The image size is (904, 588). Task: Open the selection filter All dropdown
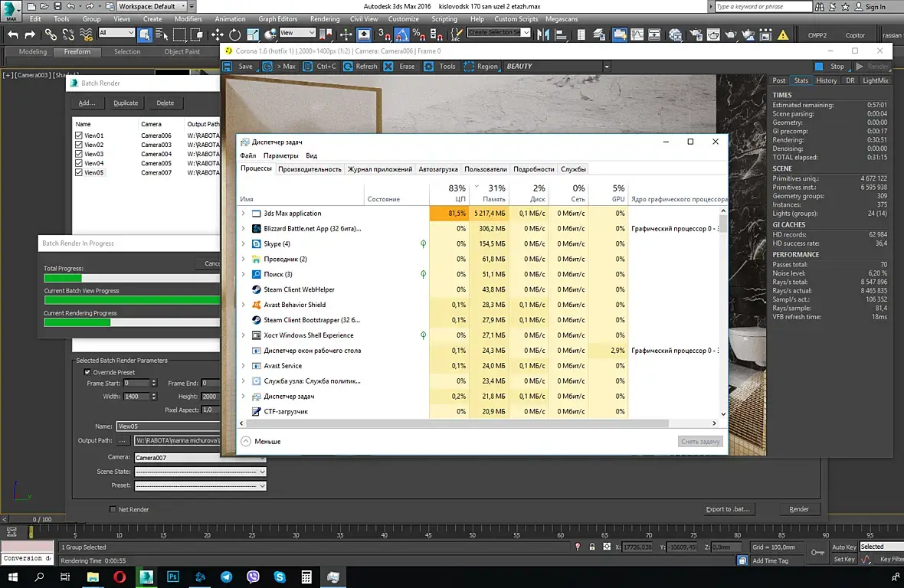(116, 33)
